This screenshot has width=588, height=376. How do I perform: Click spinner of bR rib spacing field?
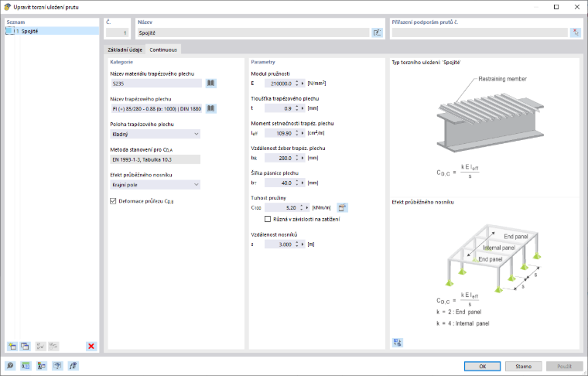click(297, 158)
